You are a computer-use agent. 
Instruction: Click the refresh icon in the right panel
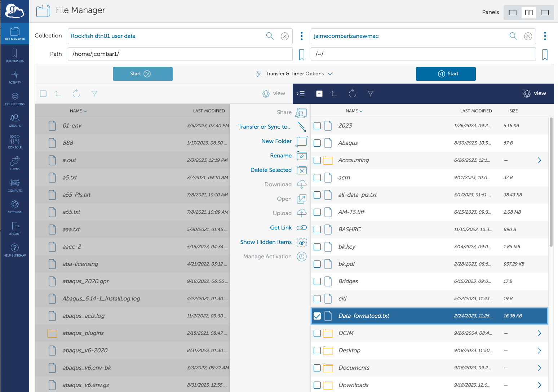coord(352,94)
